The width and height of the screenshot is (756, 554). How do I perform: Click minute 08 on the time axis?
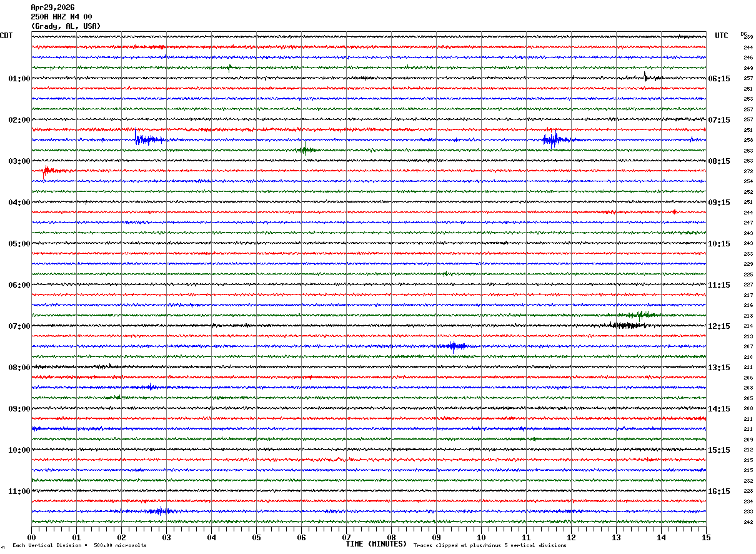pyautogui.click(x=391, y=537)
